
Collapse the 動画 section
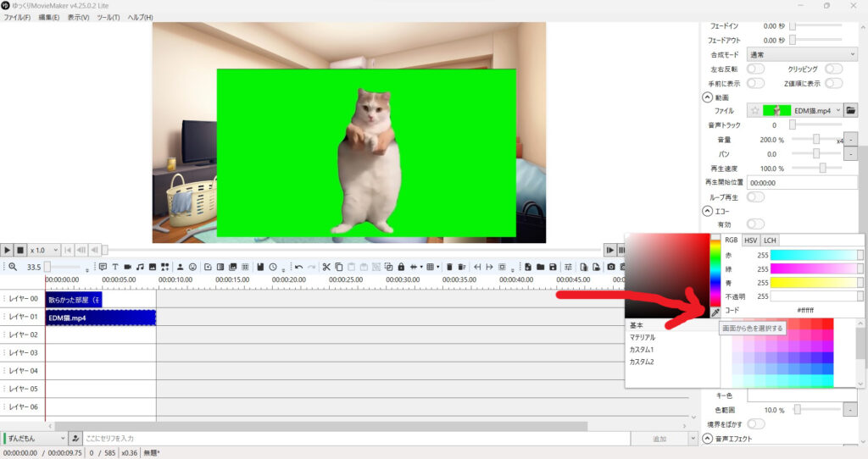707,97
